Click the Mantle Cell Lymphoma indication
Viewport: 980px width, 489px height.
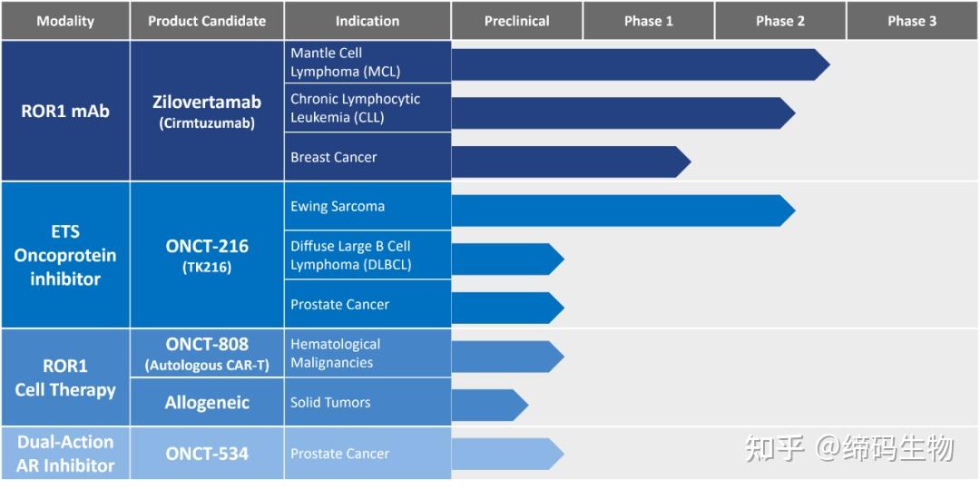[367, 63]
